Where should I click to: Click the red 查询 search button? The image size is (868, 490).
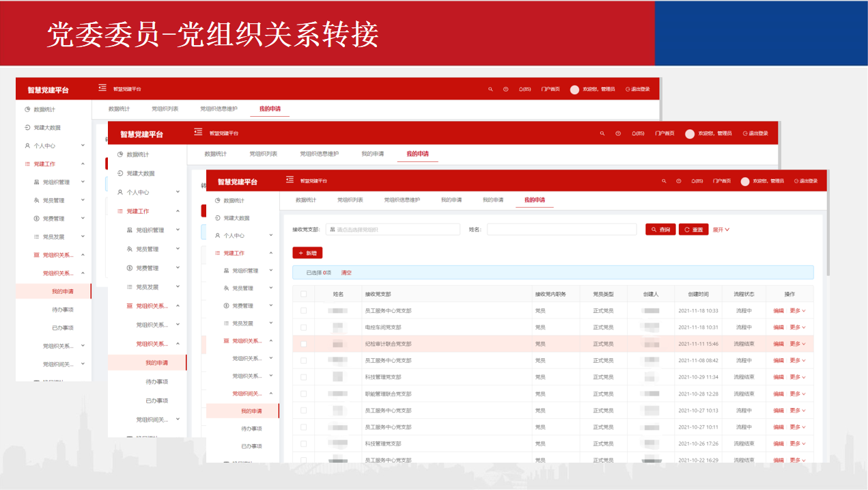coord(660,230)
